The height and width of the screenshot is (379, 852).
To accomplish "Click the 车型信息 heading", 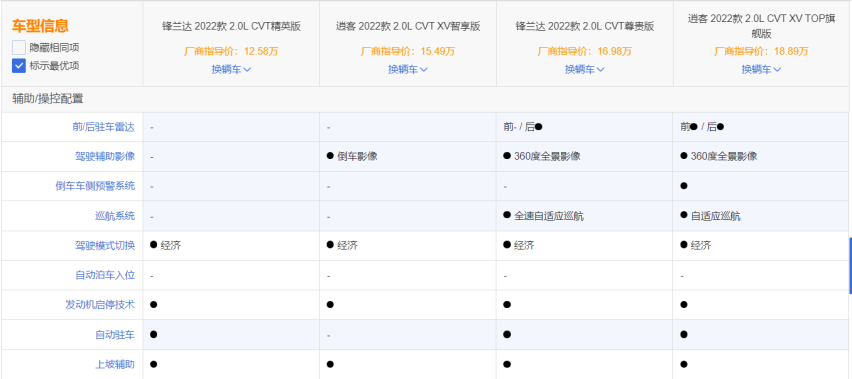I will coord(40,26).
